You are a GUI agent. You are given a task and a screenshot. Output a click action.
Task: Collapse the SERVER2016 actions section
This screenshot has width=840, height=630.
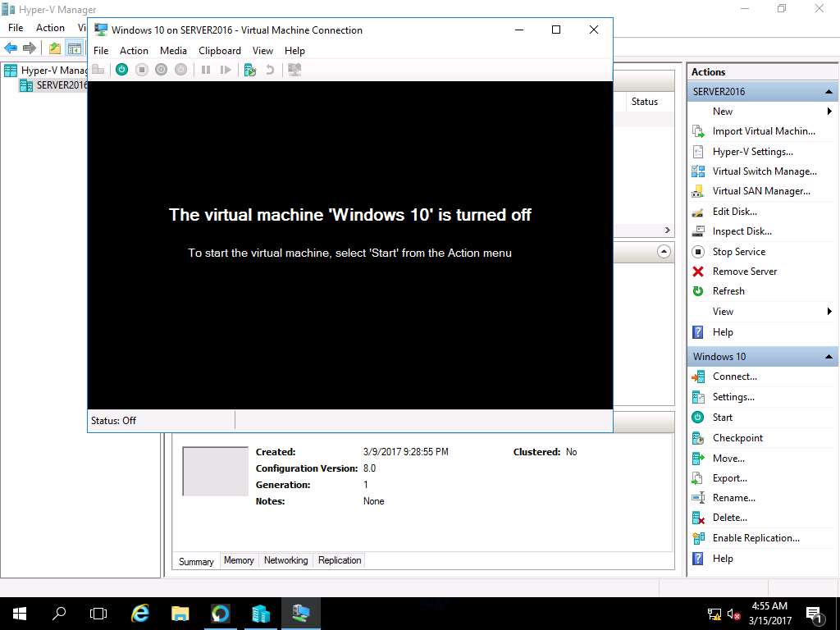click(x=829, y=92)
